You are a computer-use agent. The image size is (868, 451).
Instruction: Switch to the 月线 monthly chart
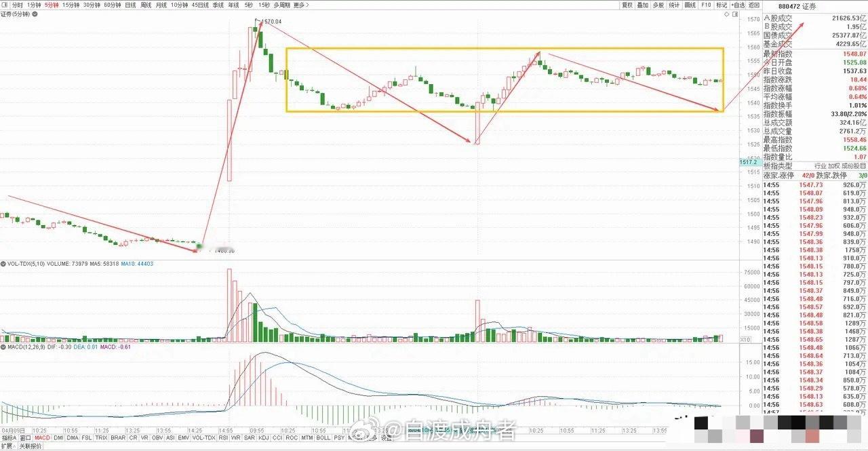coord(161,5)
